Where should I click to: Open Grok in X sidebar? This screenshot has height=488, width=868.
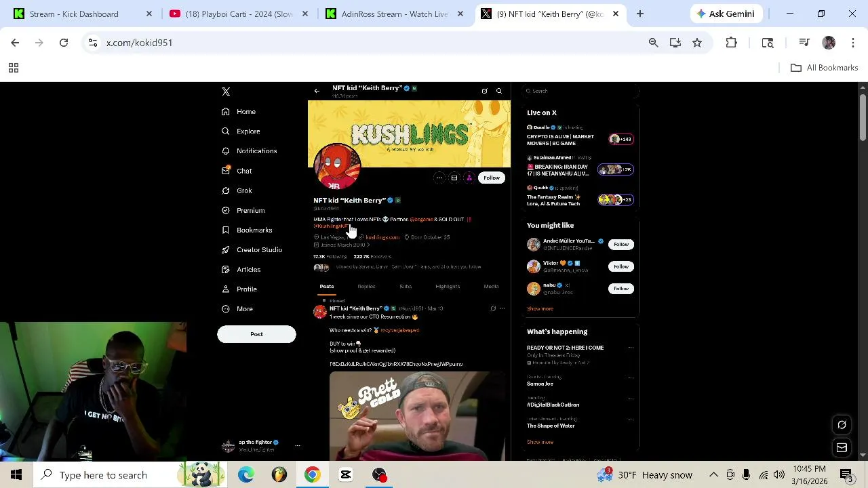(x=237, y=190)
